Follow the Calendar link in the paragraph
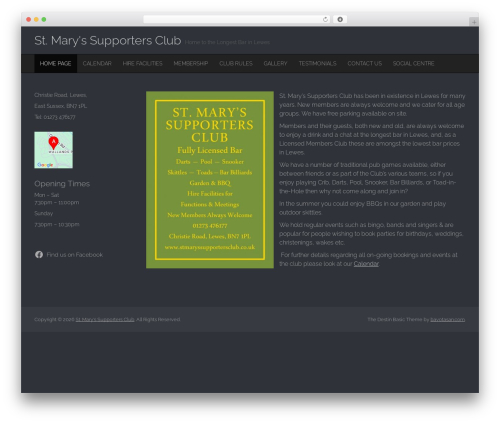This screenshot has width=500, height=423. coord(366,264)
